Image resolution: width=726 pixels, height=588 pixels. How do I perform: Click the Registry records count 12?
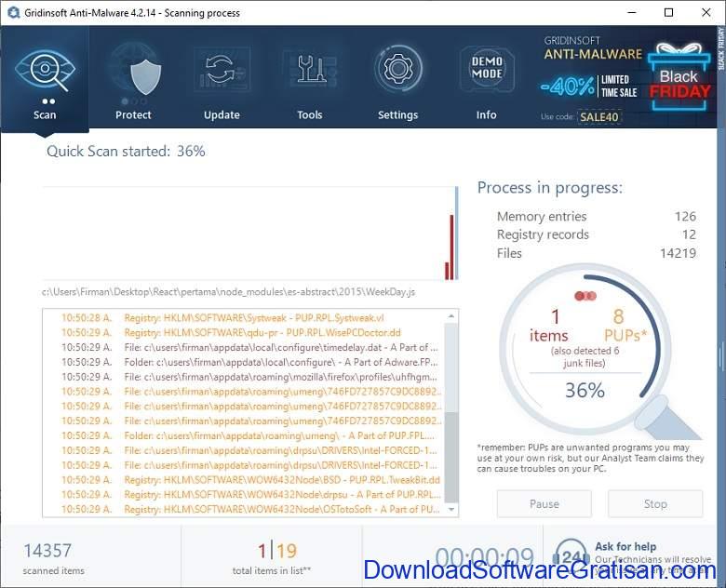pos(689,234)
